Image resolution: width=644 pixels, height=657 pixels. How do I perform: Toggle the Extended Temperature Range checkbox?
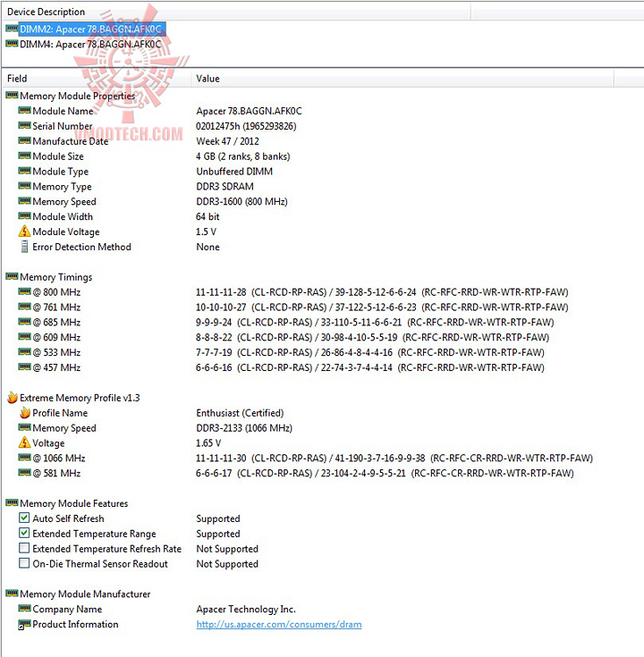pos(24,533)
